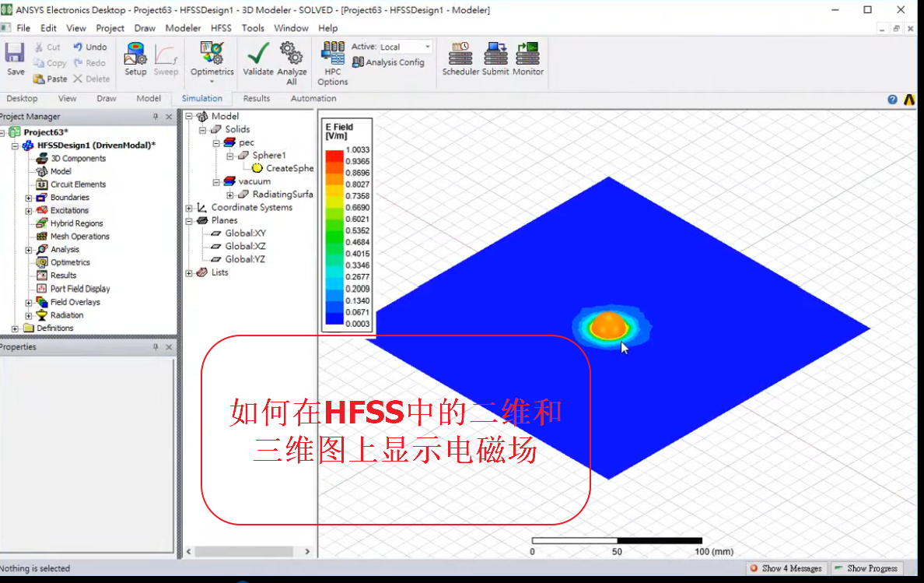This screenshot has width=924, height=583.
Task: Select 3D Components in the project tree
Action: pyautogui.click(x=78, y=158)
